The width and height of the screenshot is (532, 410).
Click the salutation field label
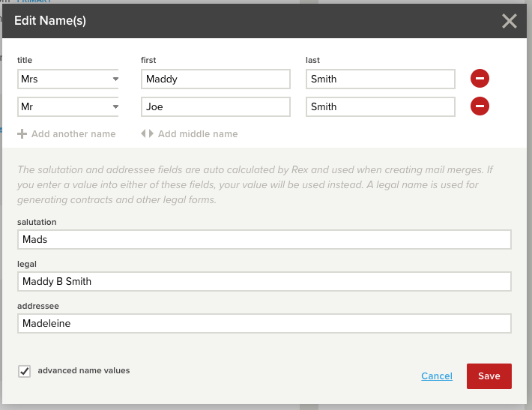(x=37, y=222)
